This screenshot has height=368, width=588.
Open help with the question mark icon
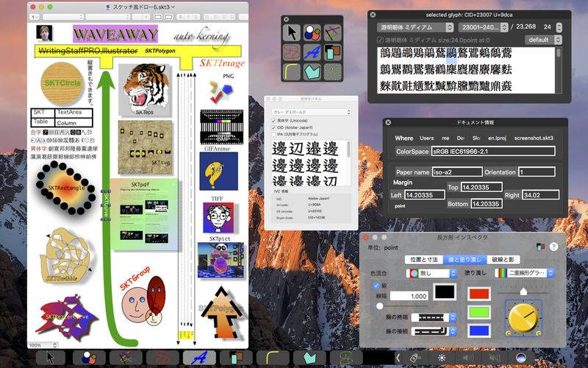pyautogui.click(x=553, y=247)
